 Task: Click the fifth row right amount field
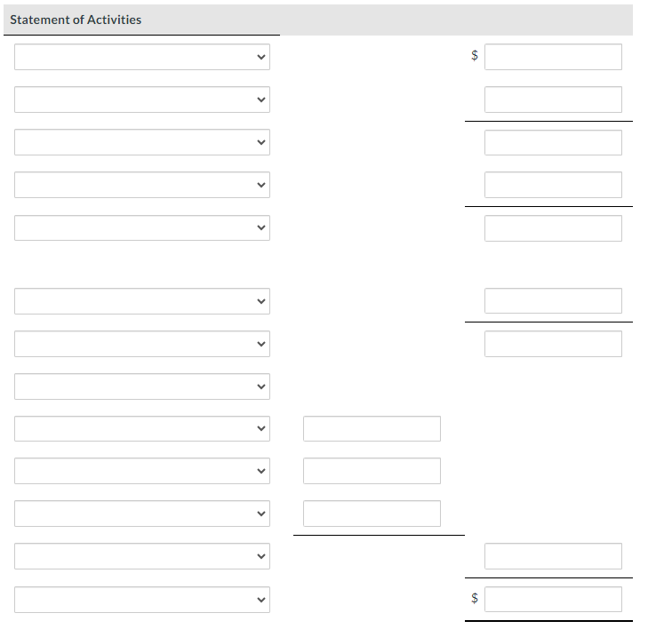(x=553, y=228)
